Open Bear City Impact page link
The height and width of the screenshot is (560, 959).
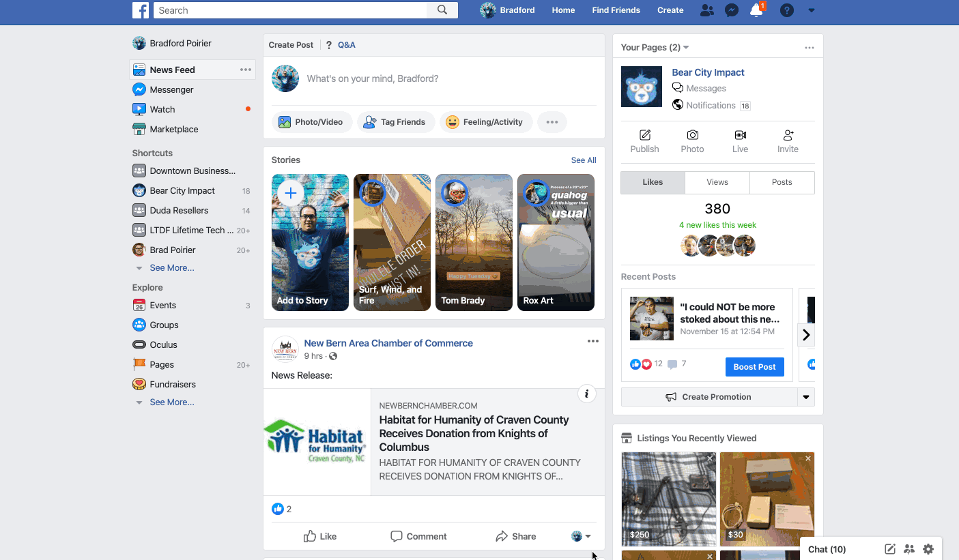click(x=708, y=72)
